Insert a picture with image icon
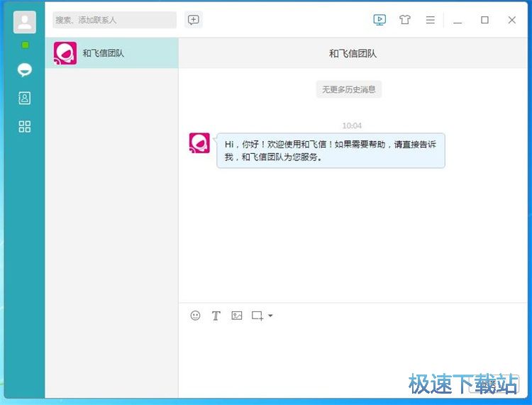Screen dimensions: 532x405 pyautogui.click(x=237, y=316)
